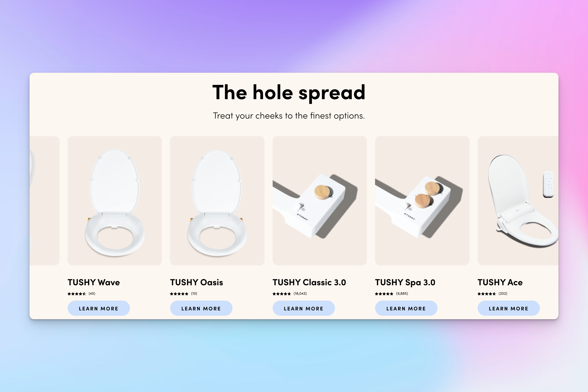Click the partially visible product card at left

click(44, 200)
